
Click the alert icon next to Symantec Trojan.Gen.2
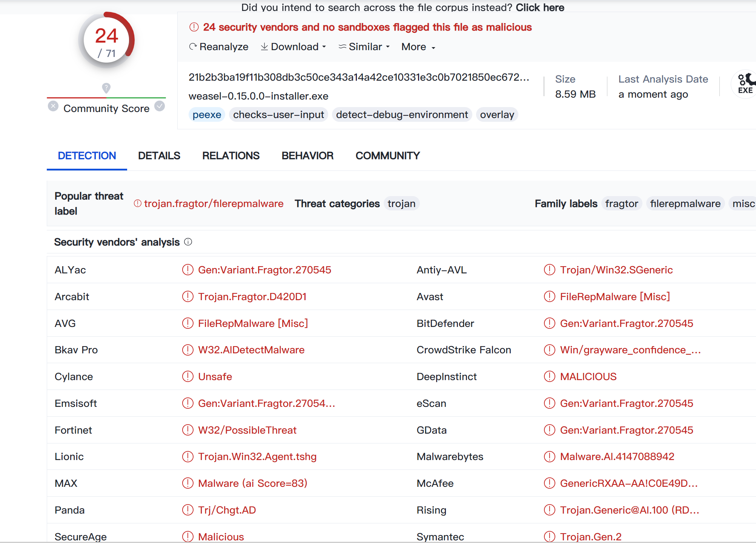pyautogui.click(x=549, y=536)
